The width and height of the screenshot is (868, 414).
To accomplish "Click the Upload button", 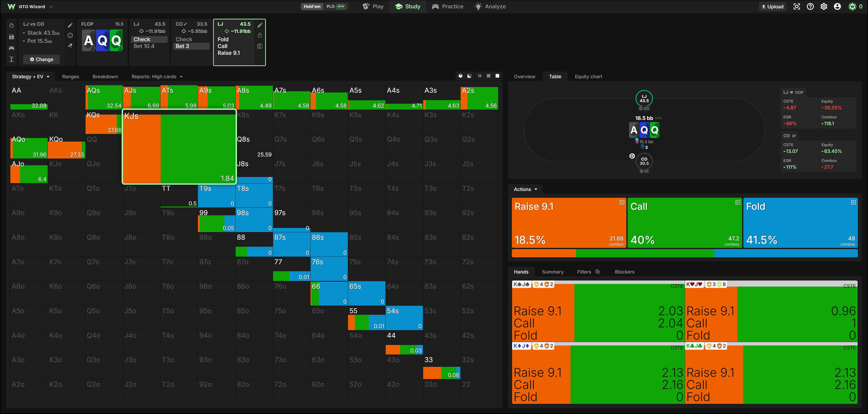I will [772, 6].
